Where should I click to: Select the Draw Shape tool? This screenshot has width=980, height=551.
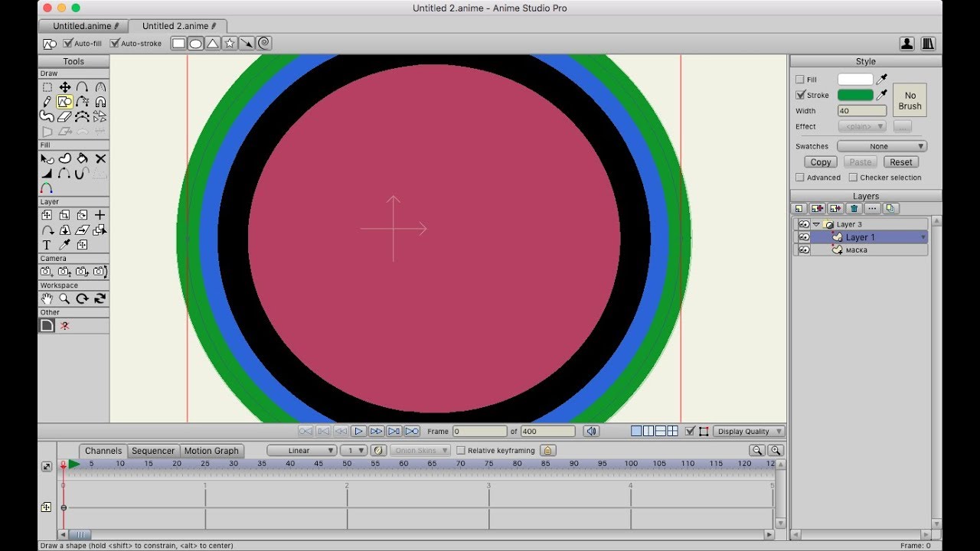(x=65, y=102)
